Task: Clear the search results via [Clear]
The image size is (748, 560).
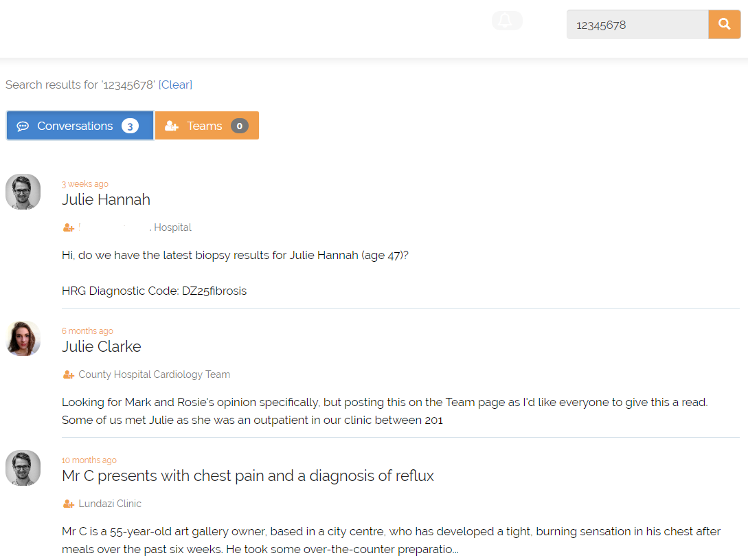Action: (175, 85)
